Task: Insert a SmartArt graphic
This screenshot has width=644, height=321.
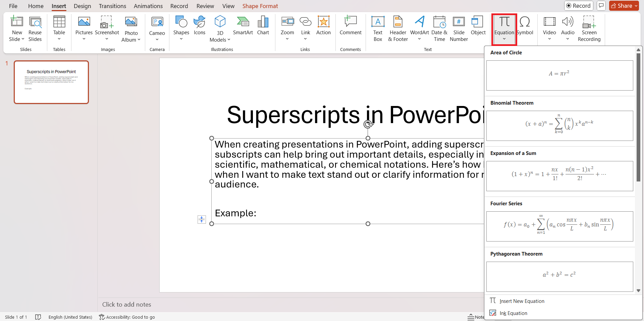Action: tap(243, 25)
